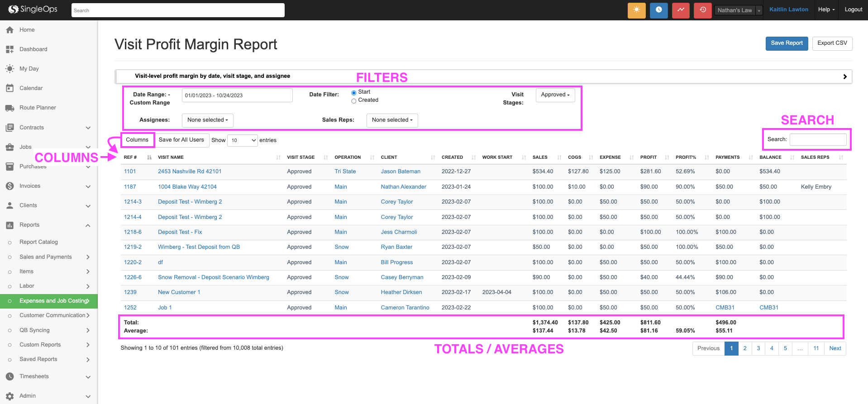The image size is (868, 404).
Task: Open the Show entries count dropdown
Action: pos(243,140)
